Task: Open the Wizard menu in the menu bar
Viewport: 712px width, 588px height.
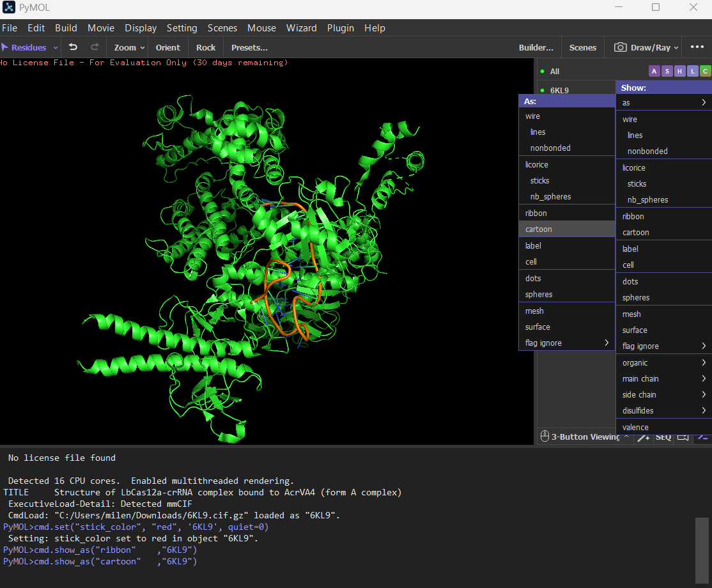Action: (301, 28)
